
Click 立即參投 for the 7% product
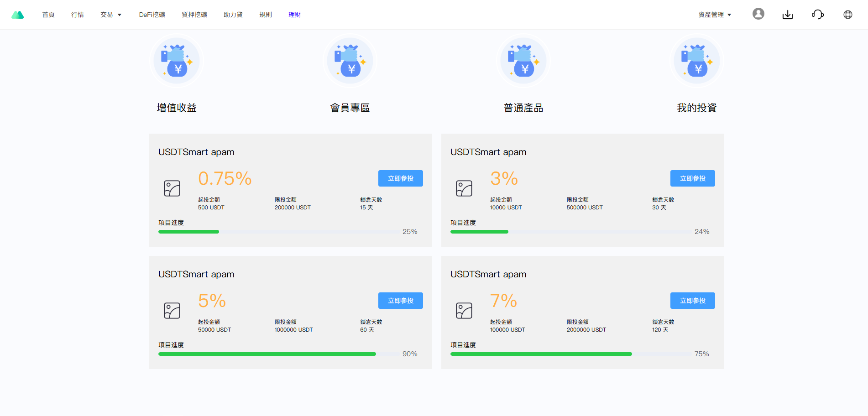point(692,301)
